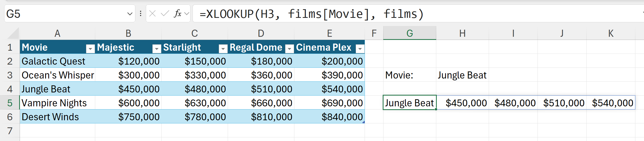Open the Majestic column filter dropdown
The width and height of the screenshot is (644, 141).
pos(157,49)
